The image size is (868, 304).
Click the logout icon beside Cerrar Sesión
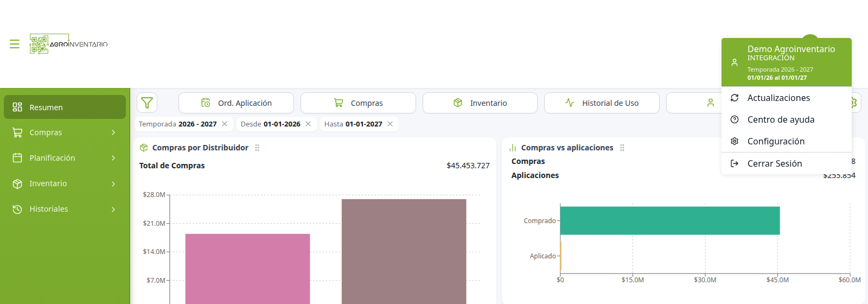click(735, 163)
